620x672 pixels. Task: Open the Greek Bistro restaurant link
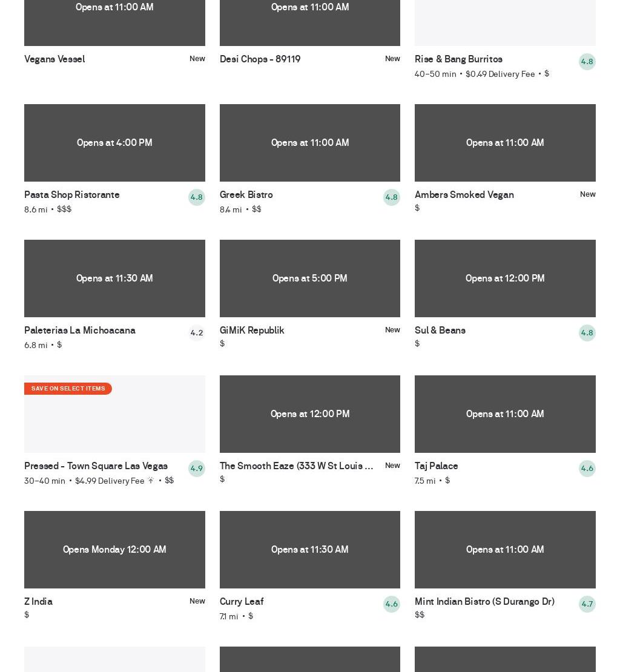[x=246, y=194]
